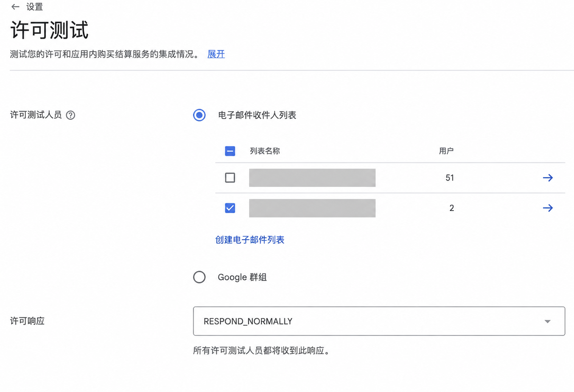The width and height of the screenshot is (574, 392).
Task: Click the 许可测试人员 label
Action: 36,115
